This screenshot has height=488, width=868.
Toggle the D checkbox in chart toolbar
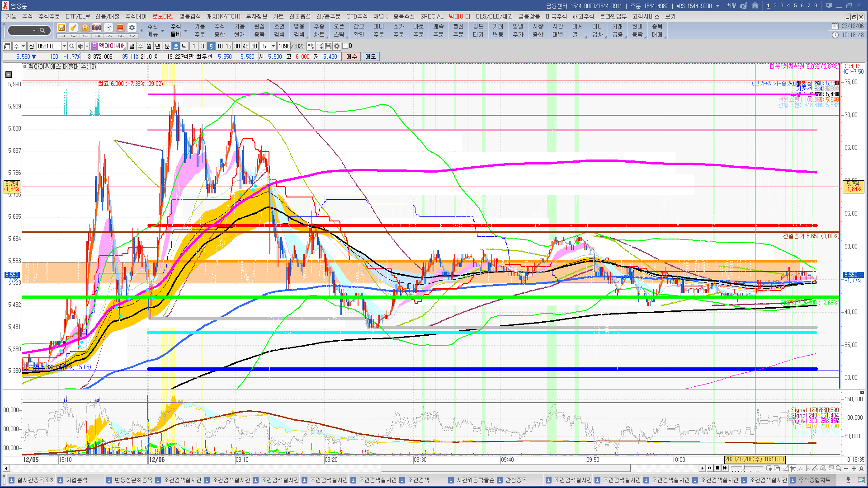tap(345, 46)
